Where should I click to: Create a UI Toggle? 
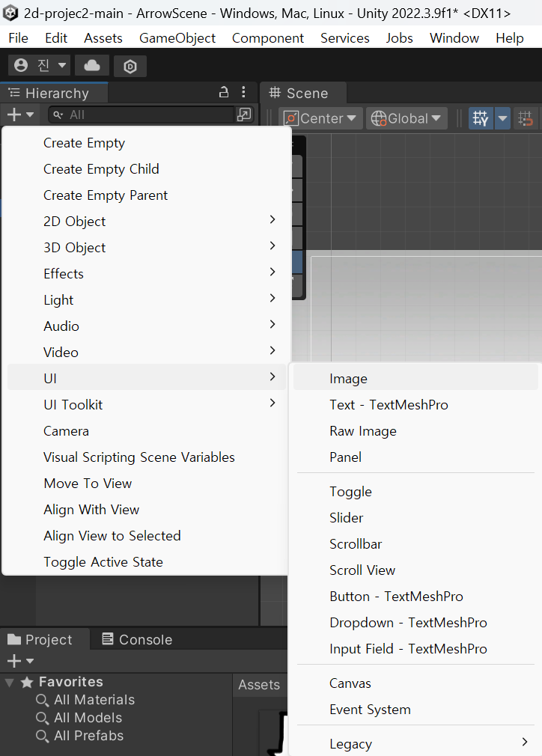415,492
